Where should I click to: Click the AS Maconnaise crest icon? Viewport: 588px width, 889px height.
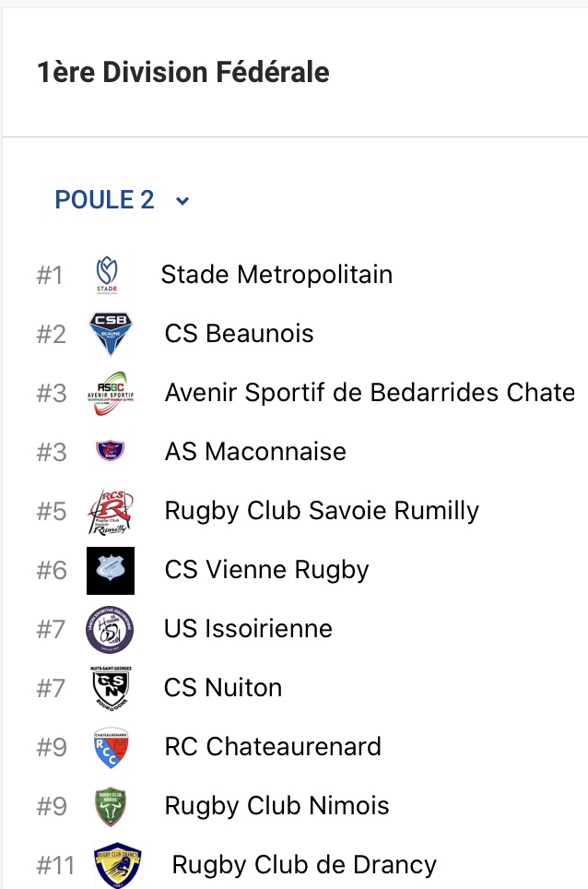coord(111,452)
